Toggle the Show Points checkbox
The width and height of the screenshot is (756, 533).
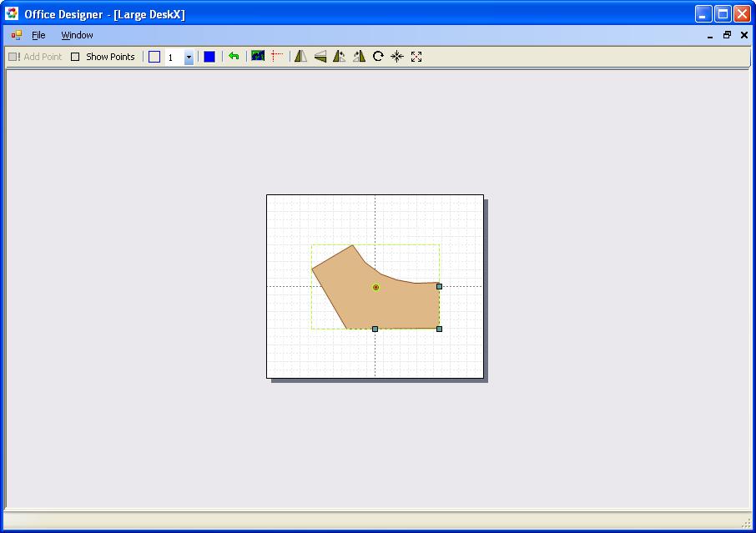pyautogui.click(x=75, y=57)
